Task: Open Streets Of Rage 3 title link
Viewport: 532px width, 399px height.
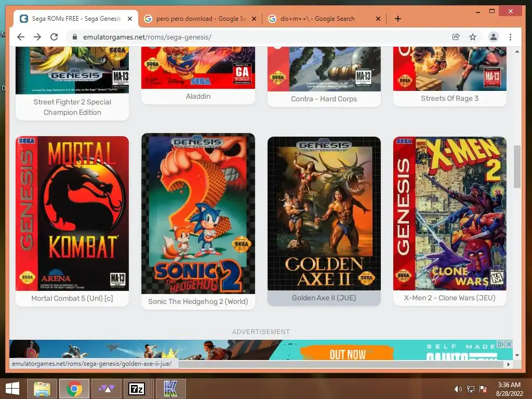Action: click(x=449, y=98)
